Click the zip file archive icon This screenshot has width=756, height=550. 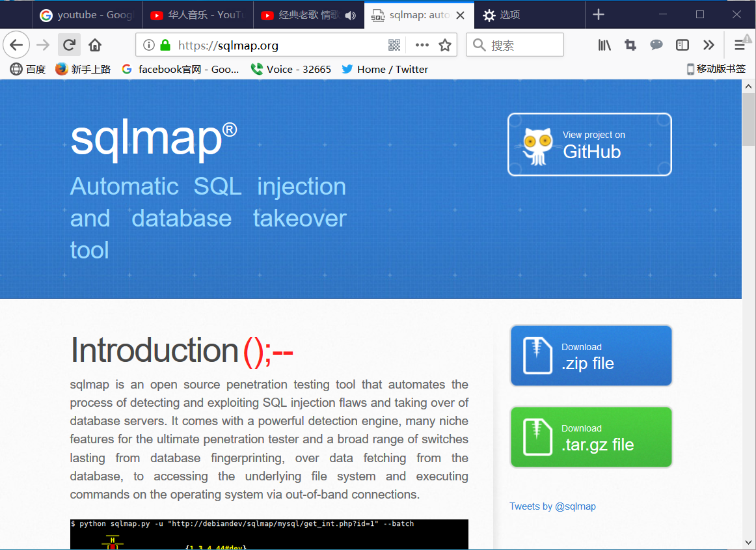click(x=537, y=356)
